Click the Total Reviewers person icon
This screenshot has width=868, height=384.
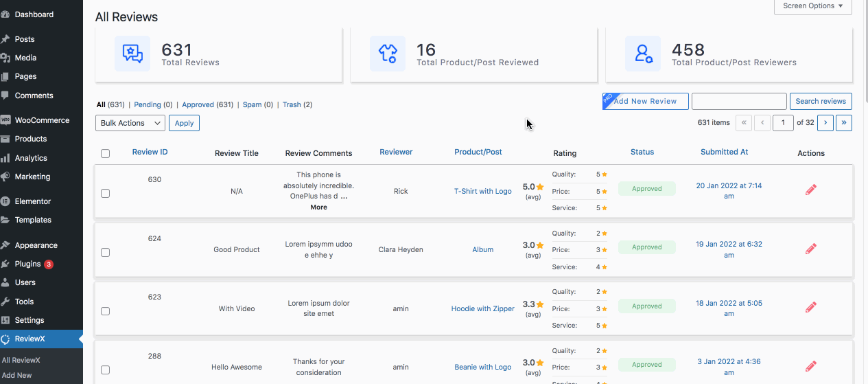(x=643, y=54)
